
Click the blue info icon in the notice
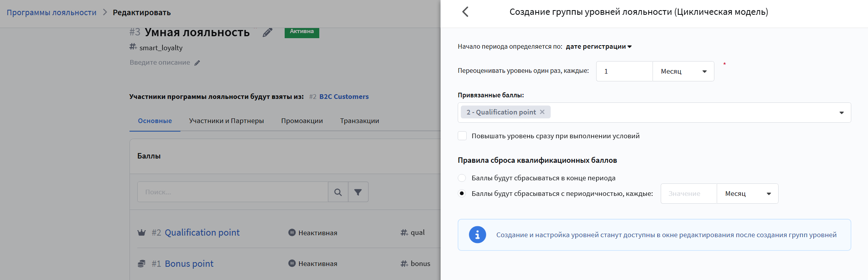pos(478,235)
